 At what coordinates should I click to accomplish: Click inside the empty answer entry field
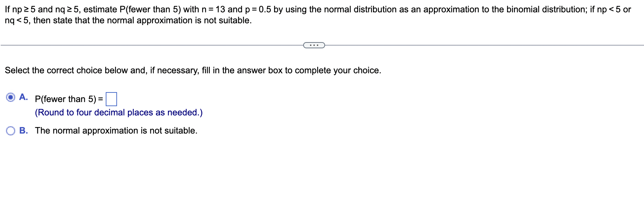(112, 99)
